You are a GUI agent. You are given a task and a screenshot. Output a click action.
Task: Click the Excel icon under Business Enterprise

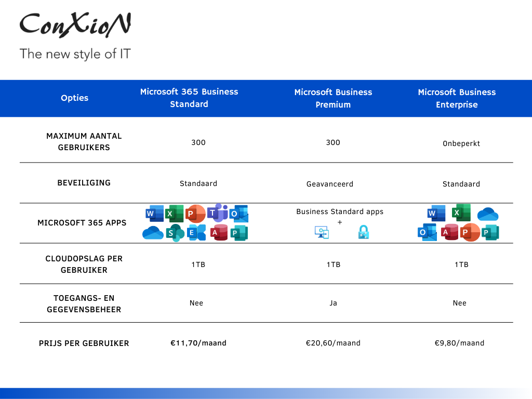click(461, 212)
